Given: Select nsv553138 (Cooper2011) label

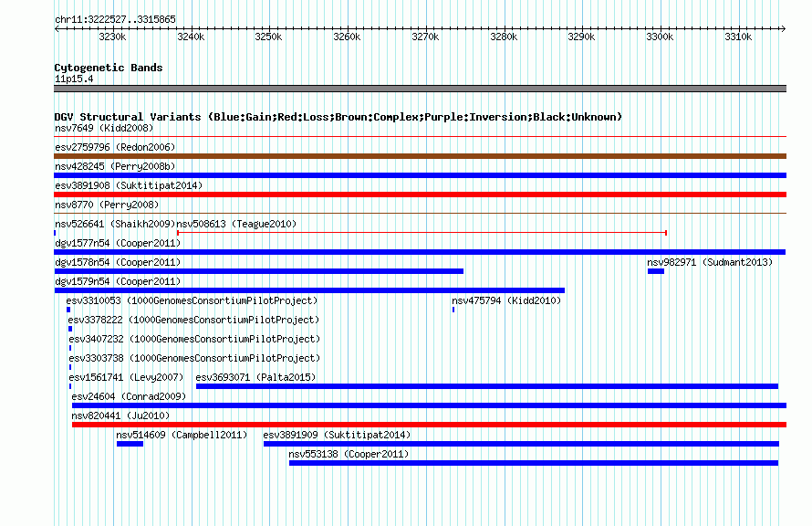Looking at the screenshot, I should [349, 454].
